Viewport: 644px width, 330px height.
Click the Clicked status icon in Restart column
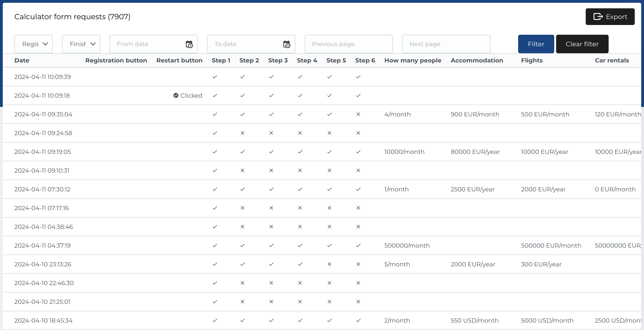[x=176, y=95]
